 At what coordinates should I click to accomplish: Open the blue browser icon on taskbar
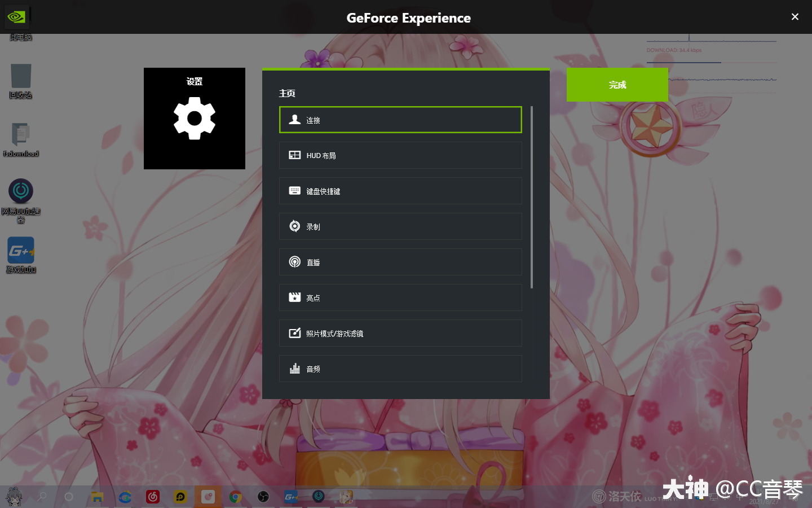click(125, 497)
